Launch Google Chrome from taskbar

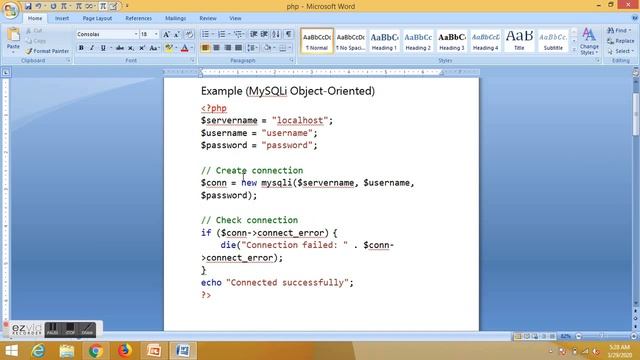click(x=96, y=351)
